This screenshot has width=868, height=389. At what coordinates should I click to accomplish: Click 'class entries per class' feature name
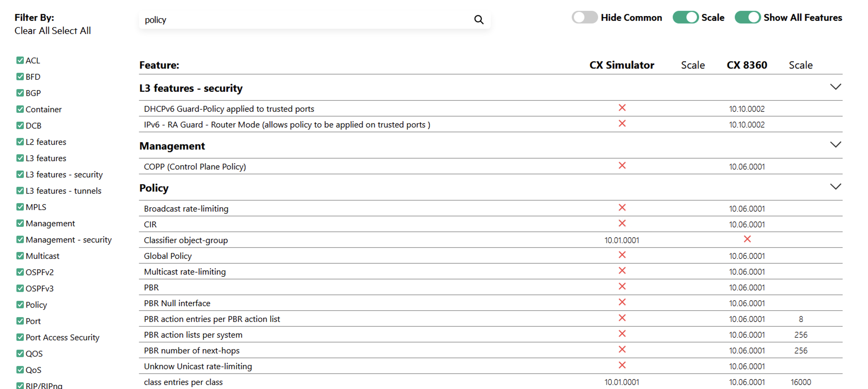click(183, 382)
